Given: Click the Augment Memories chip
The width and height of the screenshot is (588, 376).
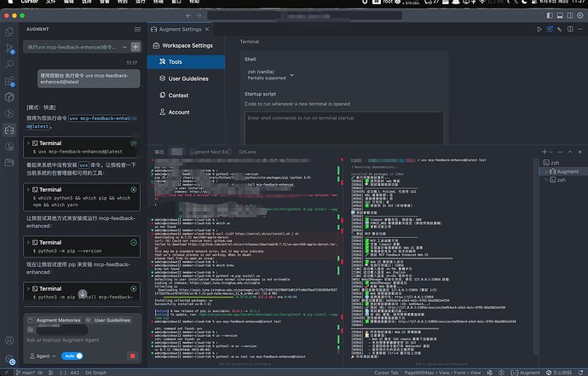Looking at the screenshot, I should pos(55,320).
